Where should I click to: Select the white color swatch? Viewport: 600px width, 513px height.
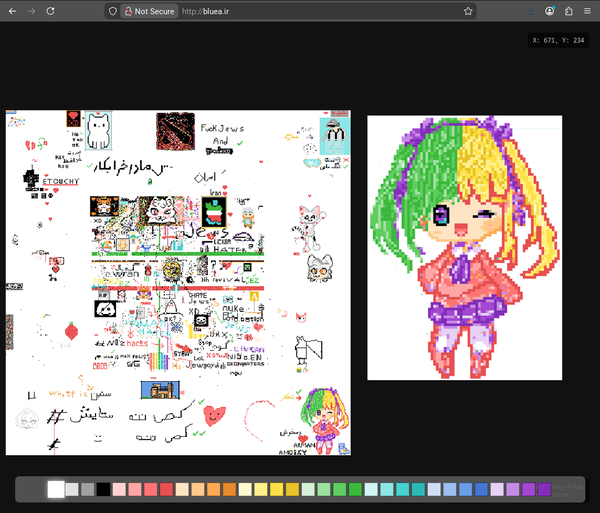click(x=56, y=489)
